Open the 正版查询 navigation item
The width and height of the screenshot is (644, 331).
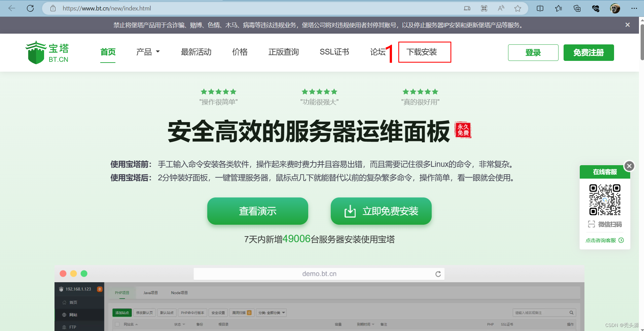[284, 52]
